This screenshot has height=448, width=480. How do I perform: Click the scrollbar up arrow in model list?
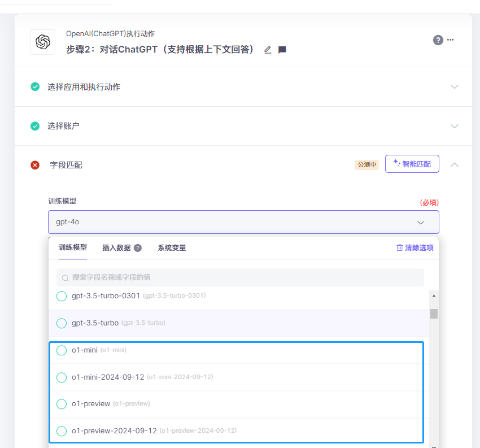(x=434, y=295)
